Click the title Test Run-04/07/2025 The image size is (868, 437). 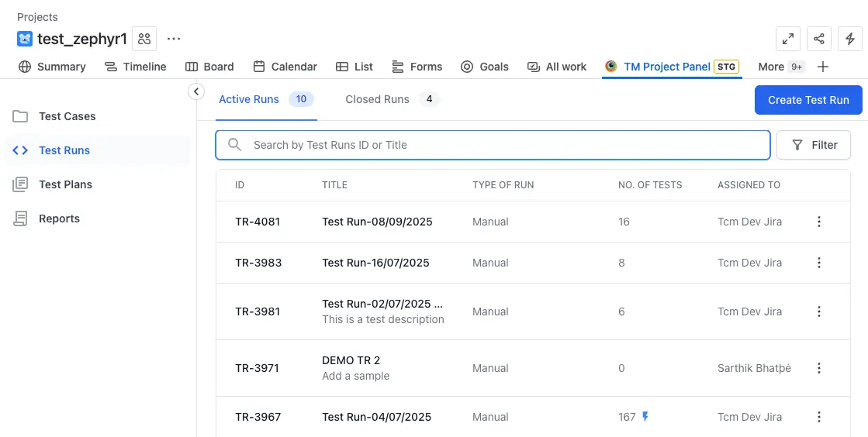[x=376, y=417]
